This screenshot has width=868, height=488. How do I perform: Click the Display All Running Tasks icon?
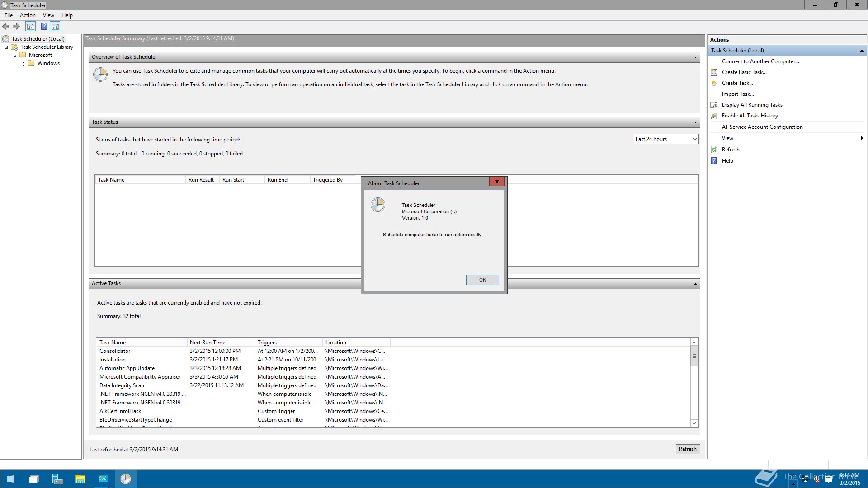[x=714, y=105]
